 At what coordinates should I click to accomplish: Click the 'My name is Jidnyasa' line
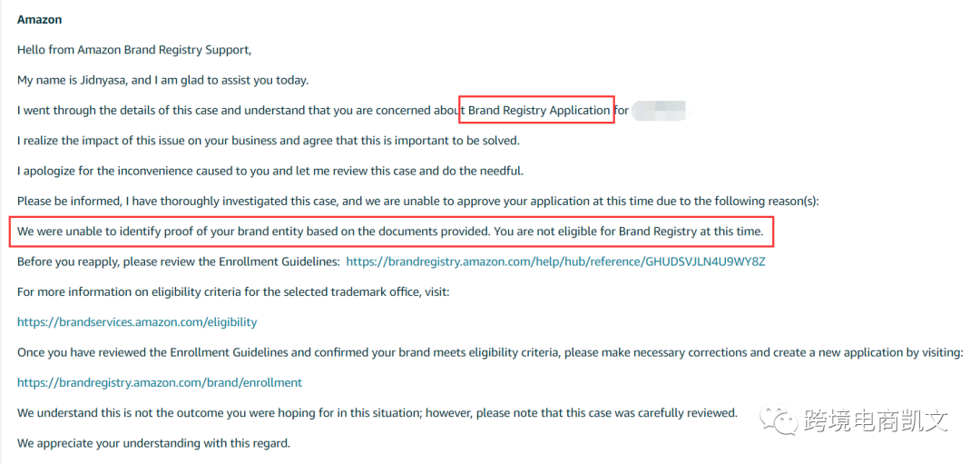[163, 81]
